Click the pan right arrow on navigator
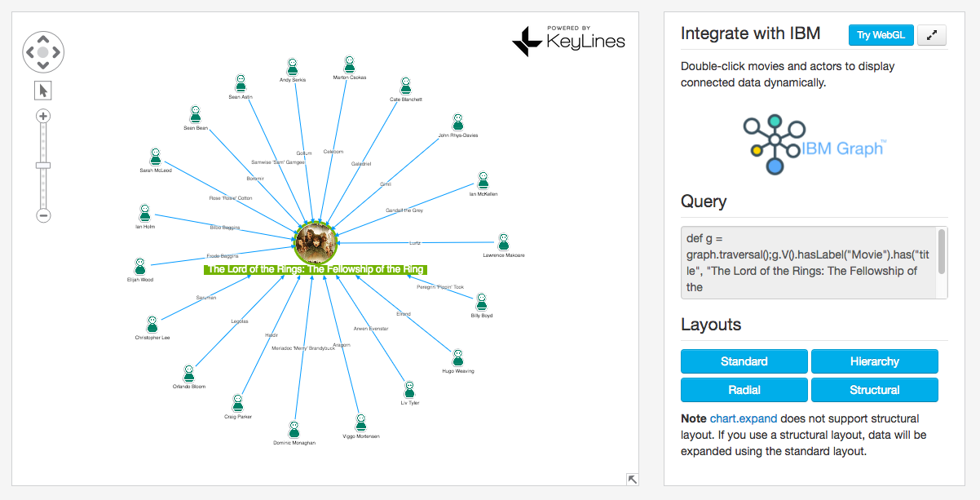Image resolution: width=980 pixels, height=500 pixels. [57, 52]
